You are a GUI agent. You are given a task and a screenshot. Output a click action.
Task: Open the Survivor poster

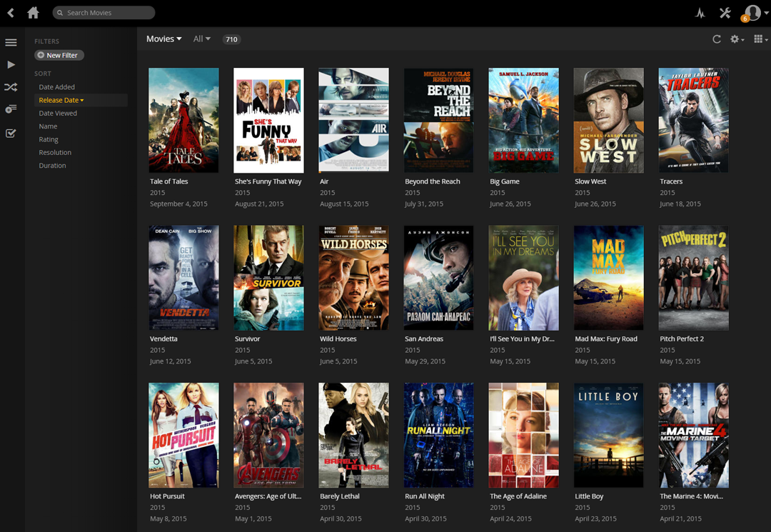[x=268, y=278]
